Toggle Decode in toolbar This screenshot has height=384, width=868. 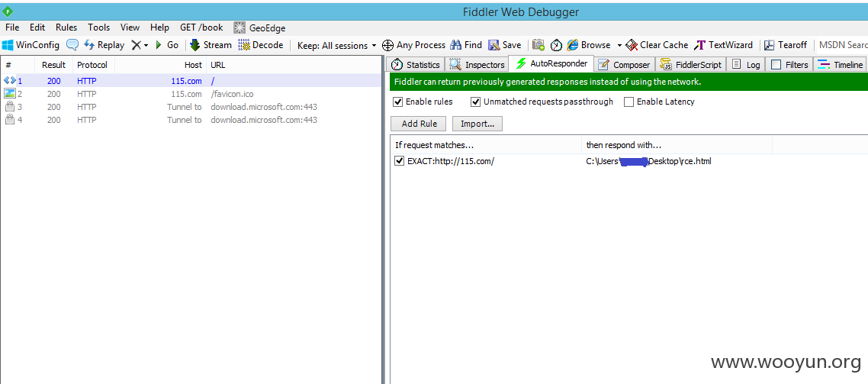click(261, 46)
